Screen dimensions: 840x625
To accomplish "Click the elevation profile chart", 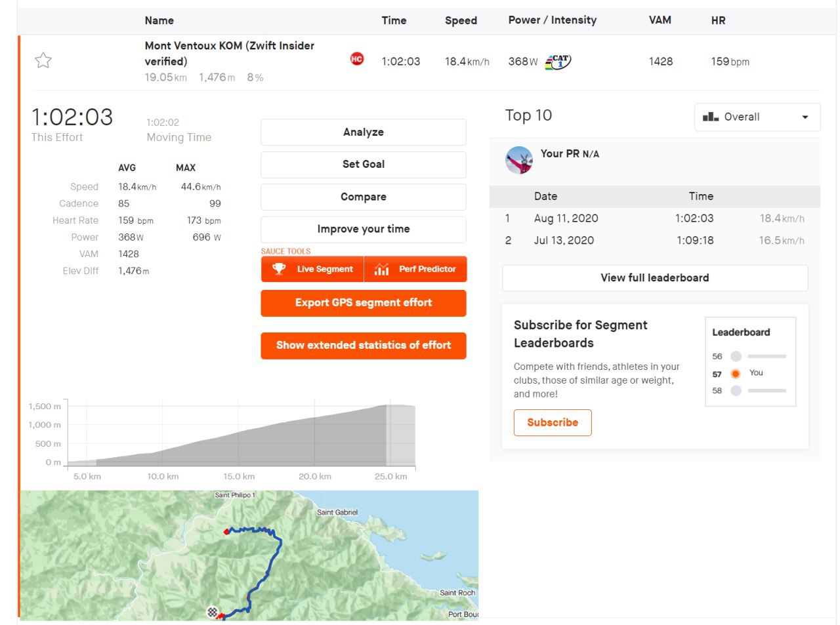I will pos(241,435).
